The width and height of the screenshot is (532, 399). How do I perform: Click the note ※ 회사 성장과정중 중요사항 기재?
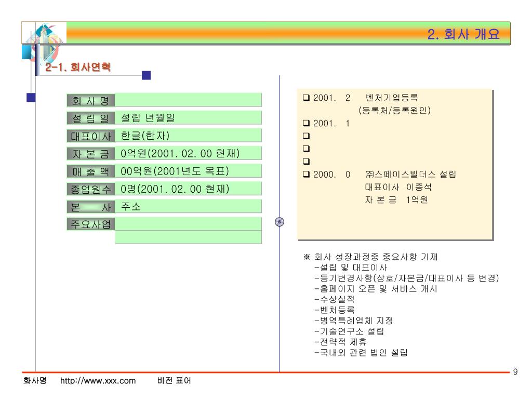click(x=370, y=257)
